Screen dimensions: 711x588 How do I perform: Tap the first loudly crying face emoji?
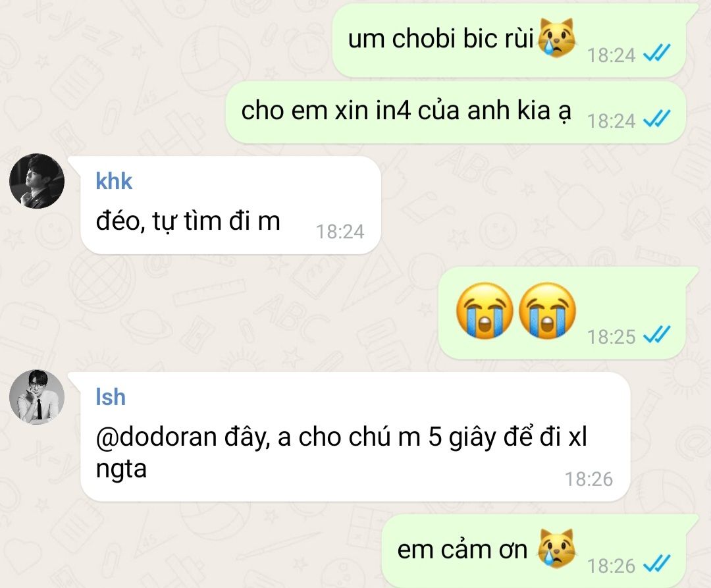click(x=485, y=311)
